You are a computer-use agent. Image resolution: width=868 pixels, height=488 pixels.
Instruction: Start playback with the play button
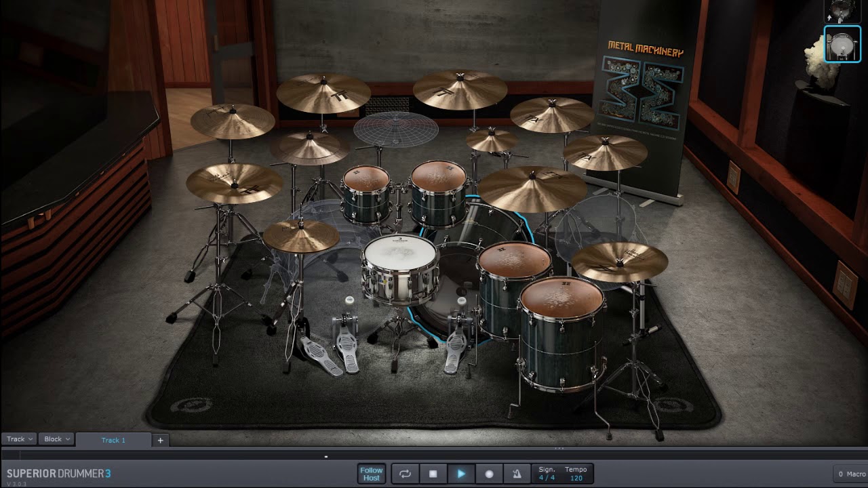coord(461,474)
